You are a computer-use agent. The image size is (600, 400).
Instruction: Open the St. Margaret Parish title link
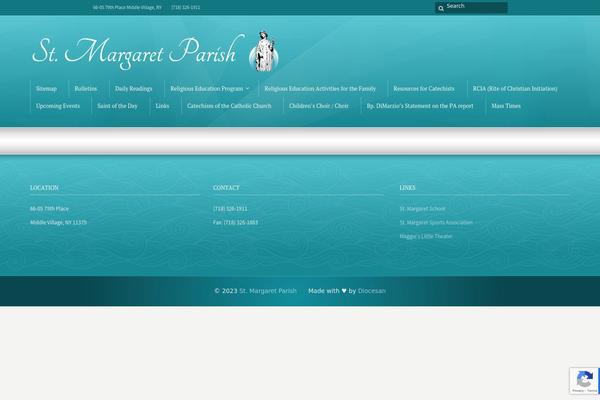138,53
